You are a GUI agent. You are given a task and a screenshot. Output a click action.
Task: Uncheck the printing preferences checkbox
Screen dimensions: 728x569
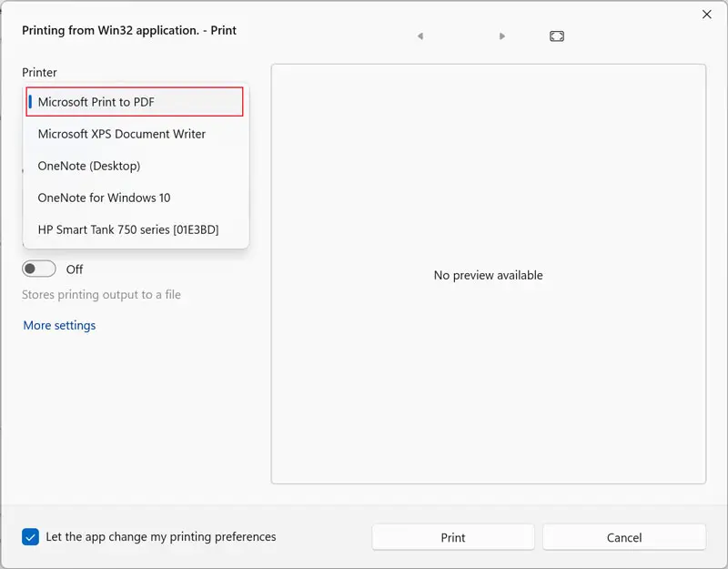pos(30,537)
